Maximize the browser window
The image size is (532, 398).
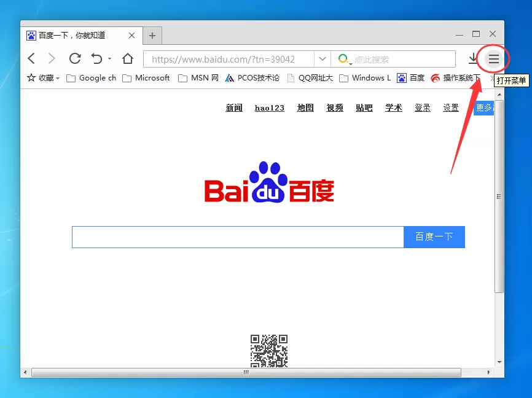pos(476,34)
